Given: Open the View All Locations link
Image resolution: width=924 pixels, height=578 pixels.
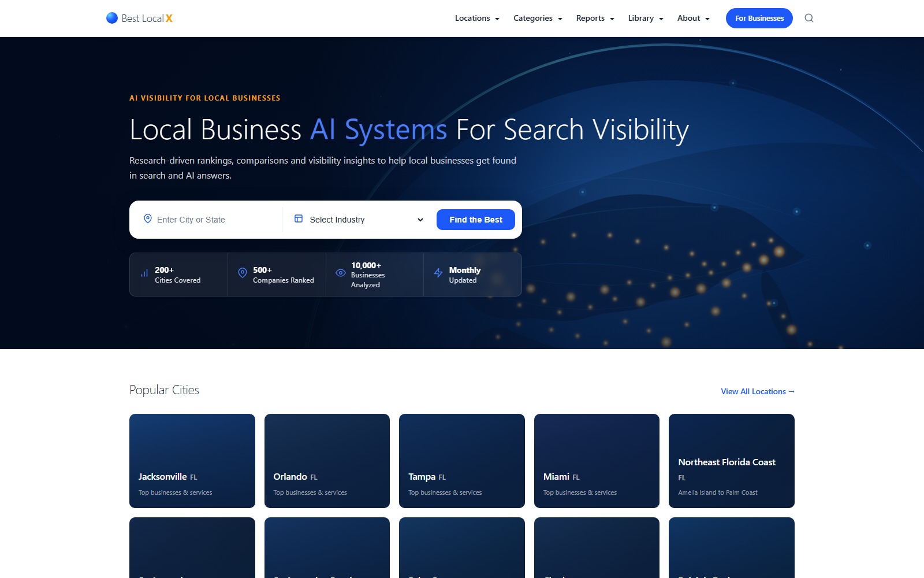Looking at the screenshot, I should point(758,391).
